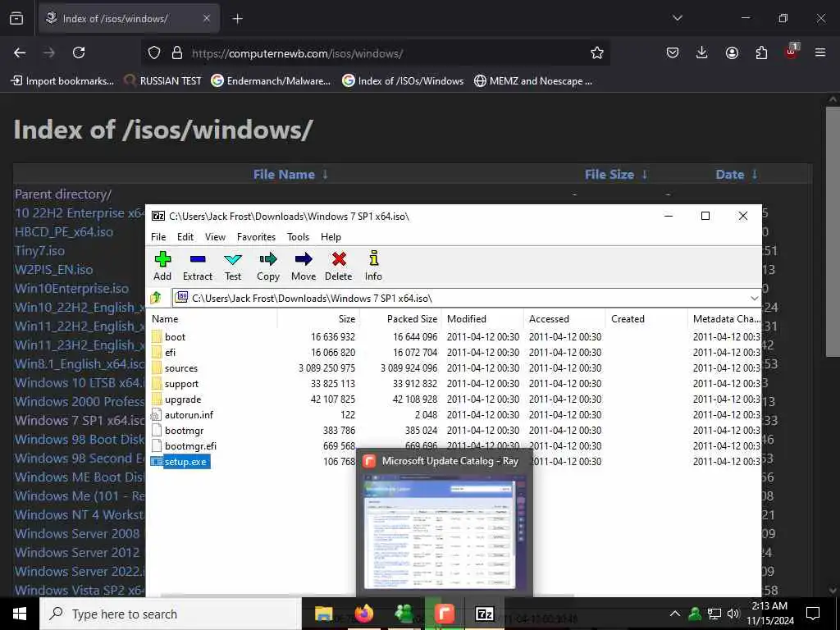
Task: Open the Favorites menu
Action: click(x=256, y=237)
